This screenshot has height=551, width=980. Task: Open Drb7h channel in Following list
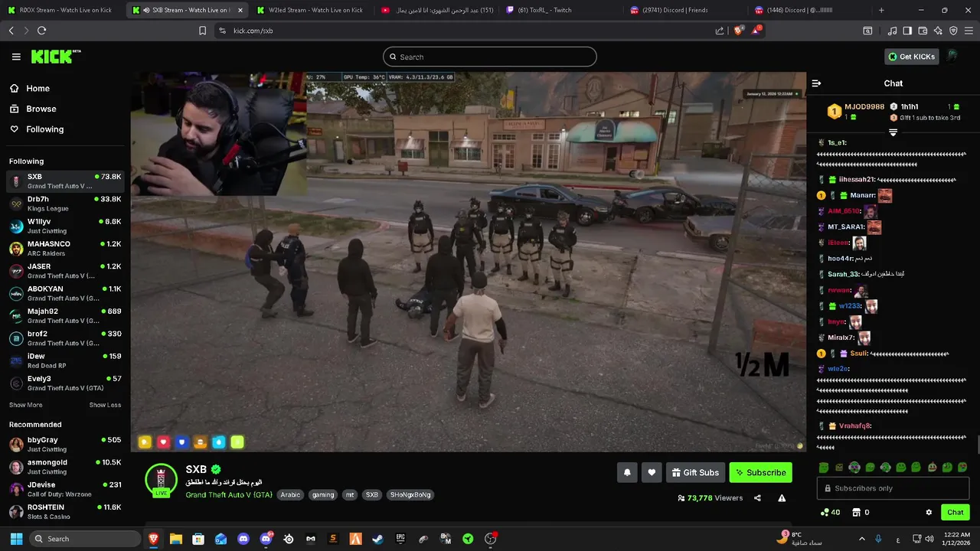click(65, 204)
